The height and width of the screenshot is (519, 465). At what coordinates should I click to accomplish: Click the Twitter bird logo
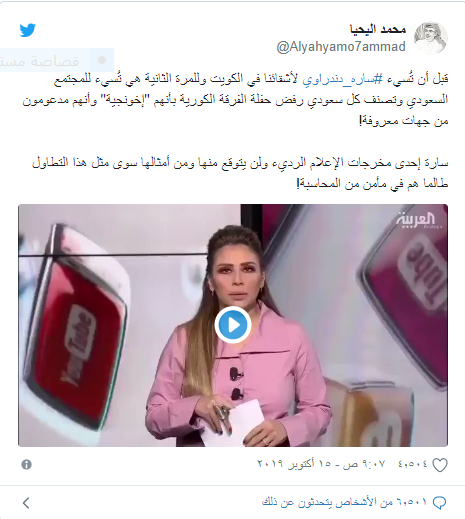27,30
